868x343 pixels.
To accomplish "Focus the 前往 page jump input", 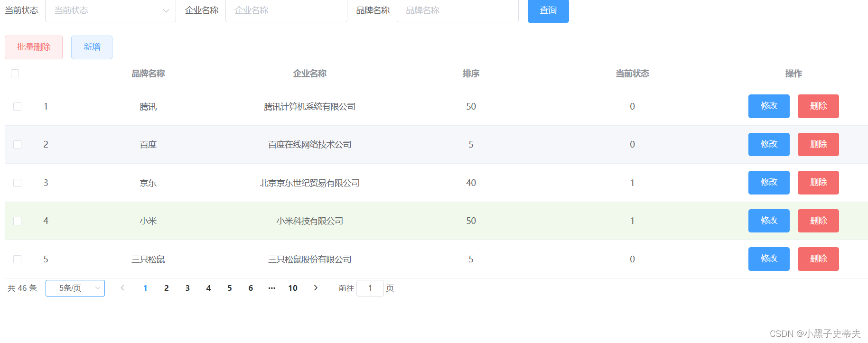I will click(370, 288).
